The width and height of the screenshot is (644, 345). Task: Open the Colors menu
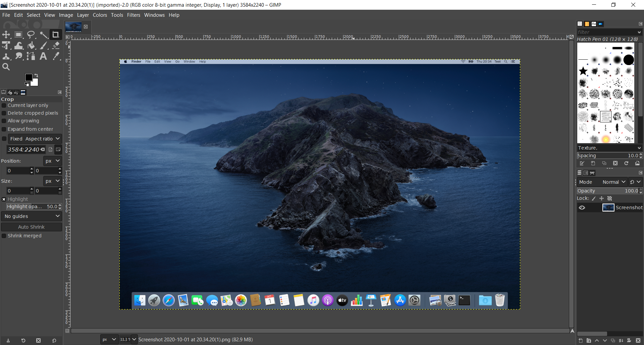100,15
